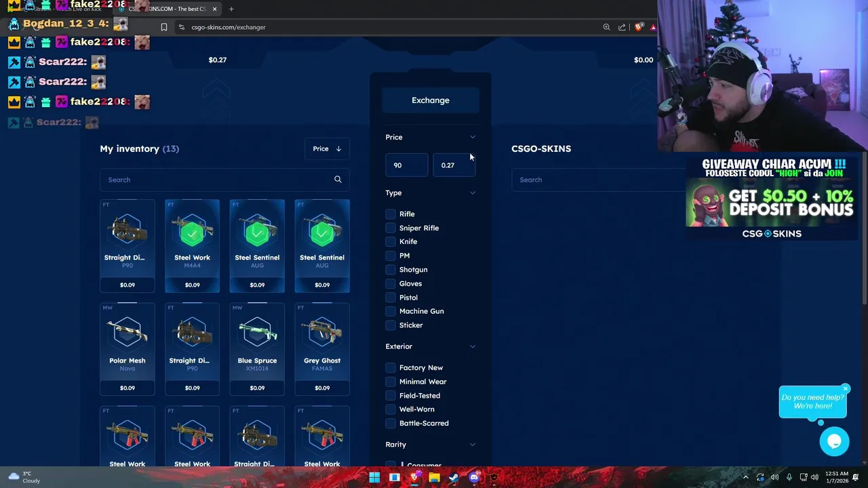The width and height of the screenshot is (868, 488).
Task: Click the csgo-skins.com/exchanger address field
Action: 229,27
